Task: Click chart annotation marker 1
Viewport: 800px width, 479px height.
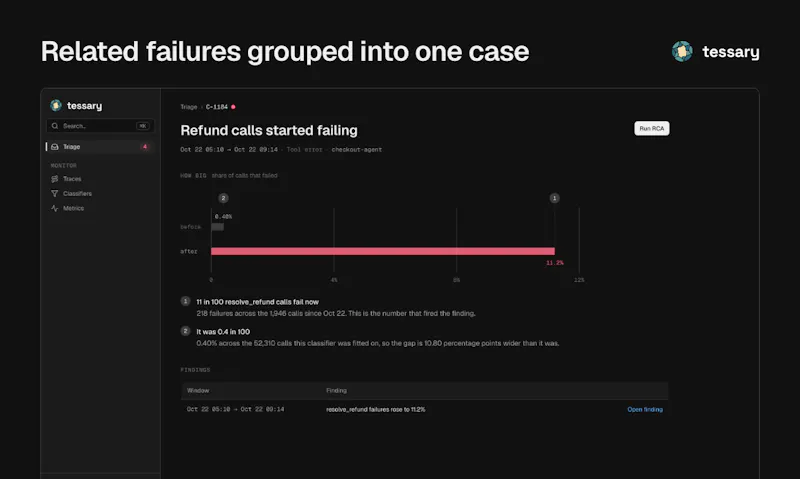Action: pos(555,198)
